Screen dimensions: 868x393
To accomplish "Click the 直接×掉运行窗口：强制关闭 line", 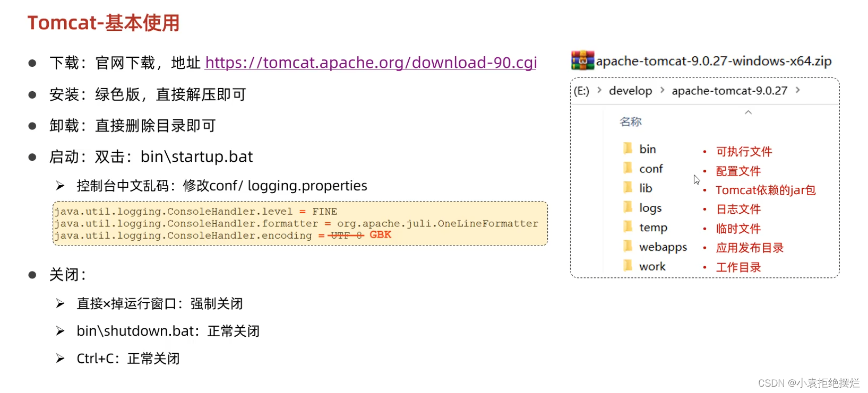I will 160,303.
